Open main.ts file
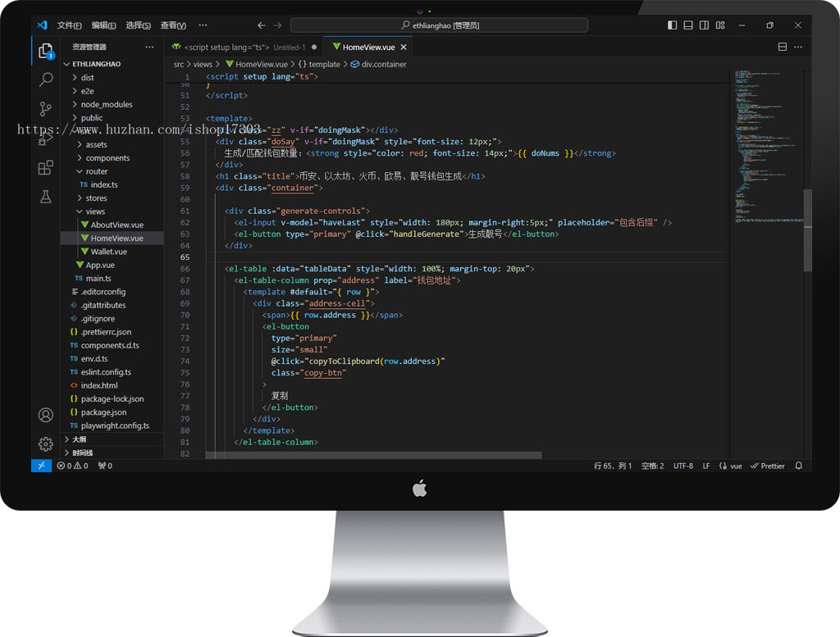The image size is (840, 637). [98, 279]
